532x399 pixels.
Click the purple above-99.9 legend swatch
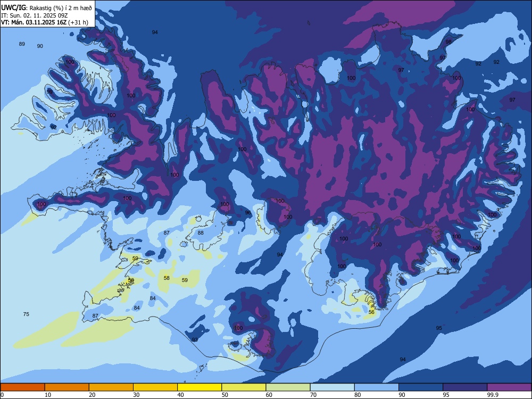[x=509, y=387]
